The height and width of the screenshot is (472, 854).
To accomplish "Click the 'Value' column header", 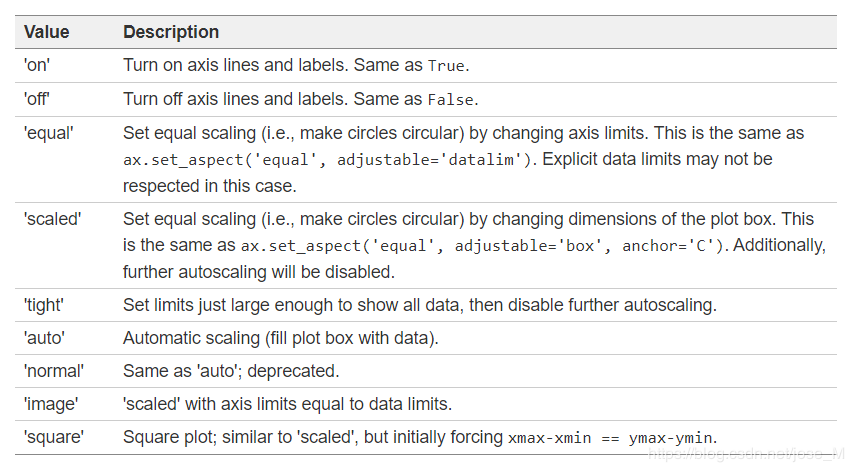I will [x=47, y=32].
